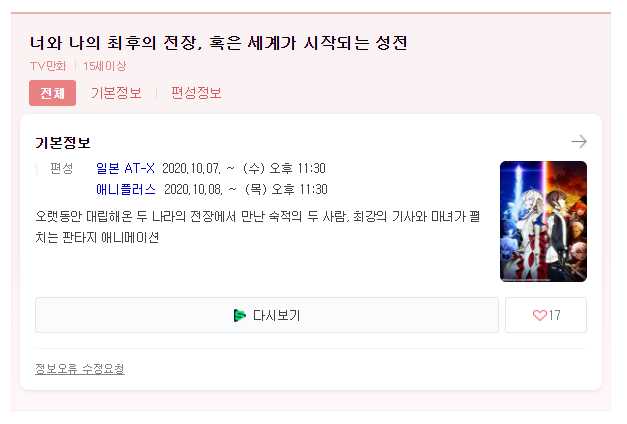Switch to the 기본정보 tab
This screenshot has height=424, width=627.
(x=116, y=93)
